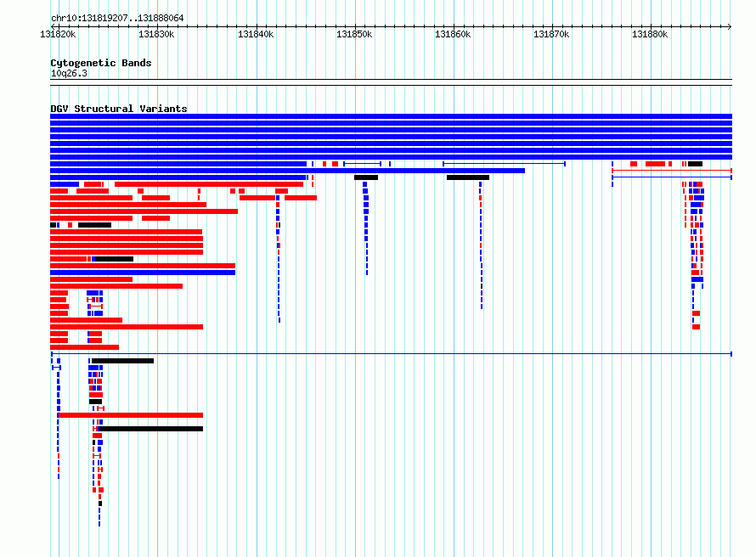Select the thin blue bracket variant starting near 131876k
The width and height of the screenshot is (756, 557).
click(x=672, y=177)
